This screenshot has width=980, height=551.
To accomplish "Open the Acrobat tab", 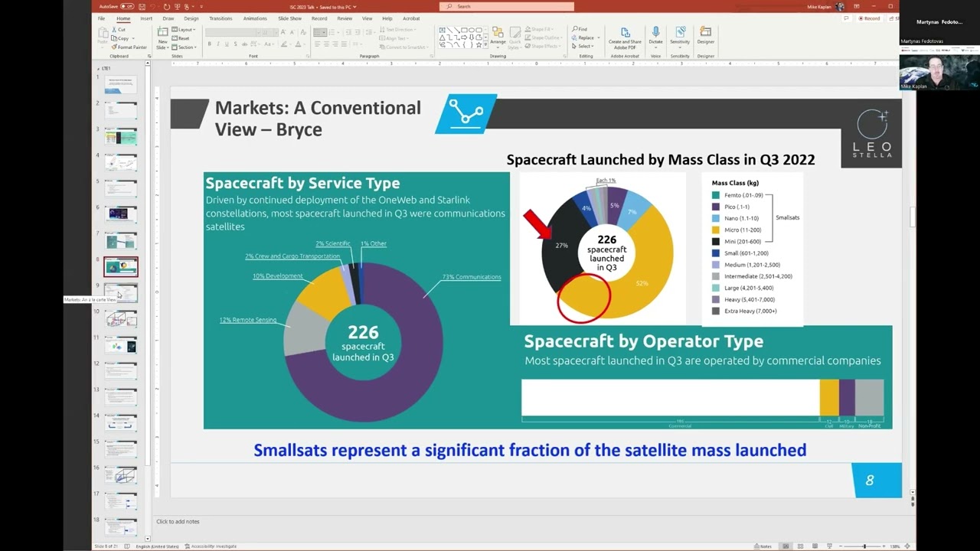I will coord(411,18).
